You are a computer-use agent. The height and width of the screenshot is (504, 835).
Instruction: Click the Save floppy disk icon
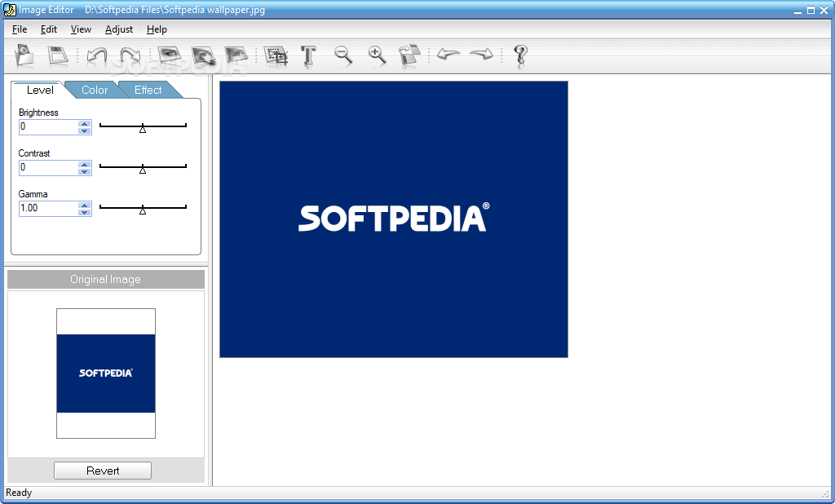pos(58,55)
